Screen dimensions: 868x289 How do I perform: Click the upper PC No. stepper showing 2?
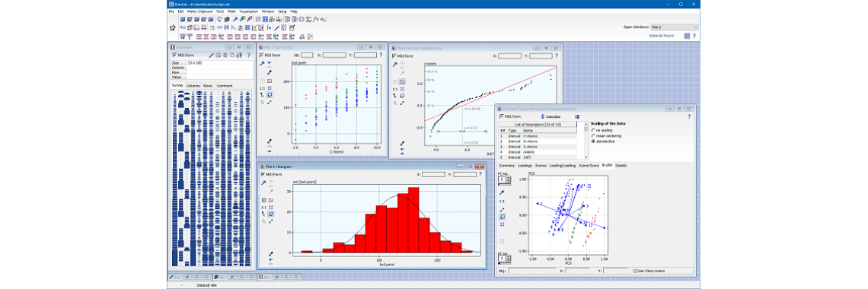(504, 179)
